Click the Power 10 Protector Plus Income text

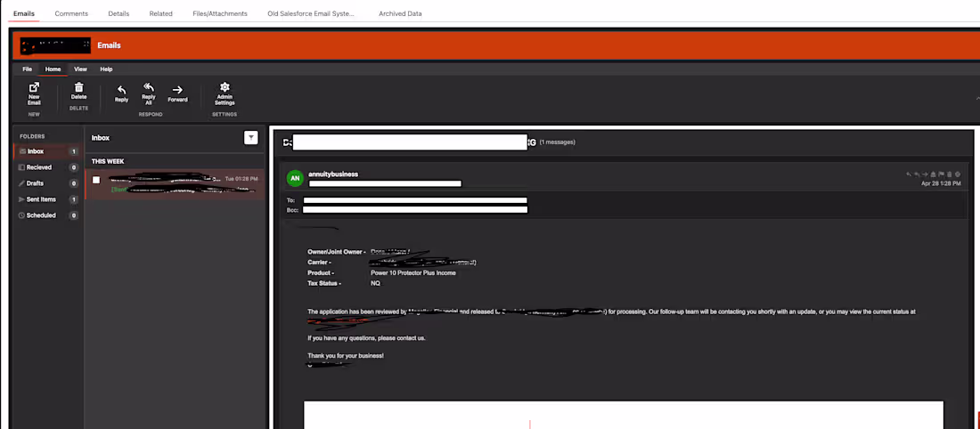click(413, 273)
